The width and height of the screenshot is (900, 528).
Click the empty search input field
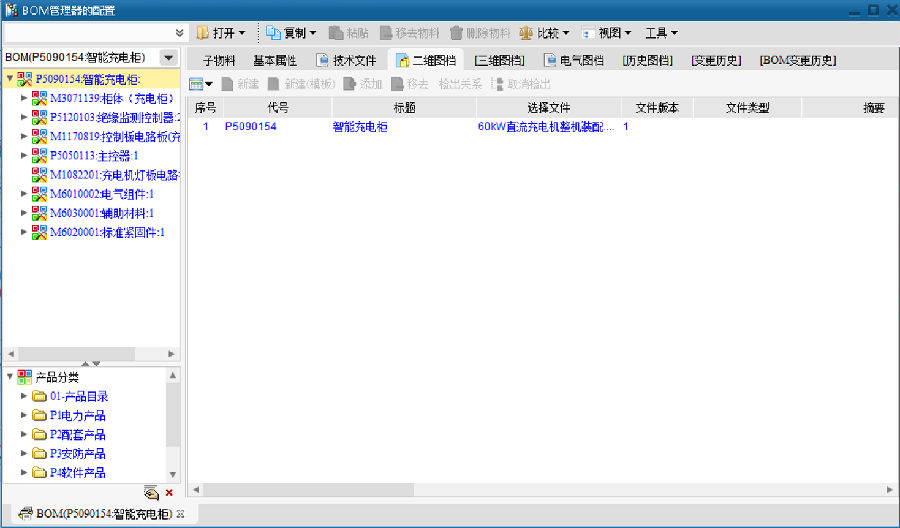[87, 33]
